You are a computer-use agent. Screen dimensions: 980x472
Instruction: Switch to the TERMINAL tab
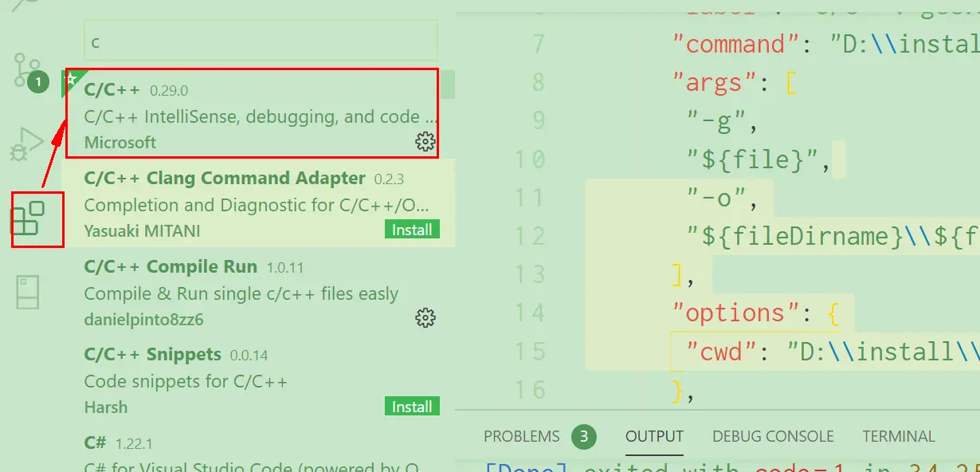898,436
